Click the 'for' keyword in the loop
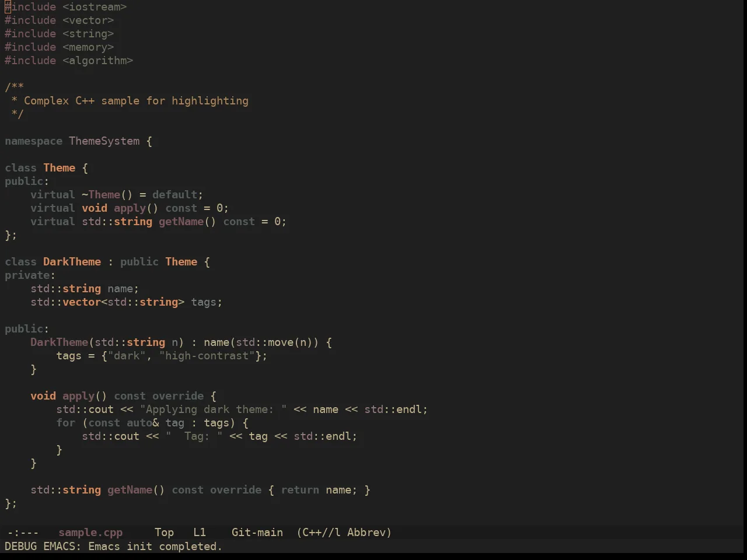The height and width of the screenshot is (560, 747). coord(66,423)
